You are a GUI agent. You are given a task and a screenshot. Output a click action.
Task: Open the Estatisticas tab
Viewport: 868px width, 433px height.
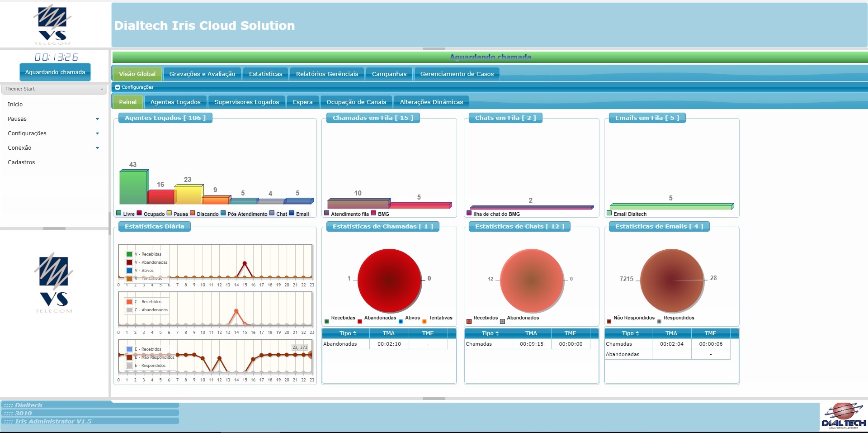pos(265,74)
